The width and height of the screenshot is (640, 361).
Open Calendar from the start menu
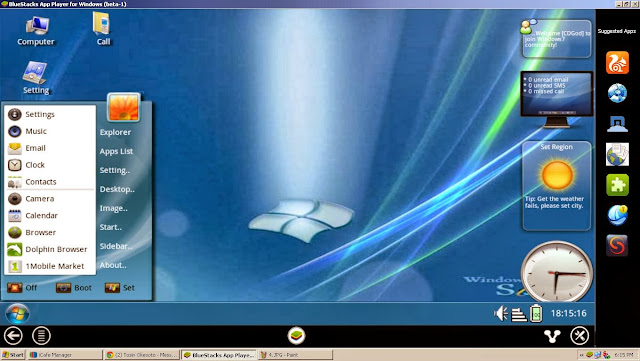tap(50, 215)
